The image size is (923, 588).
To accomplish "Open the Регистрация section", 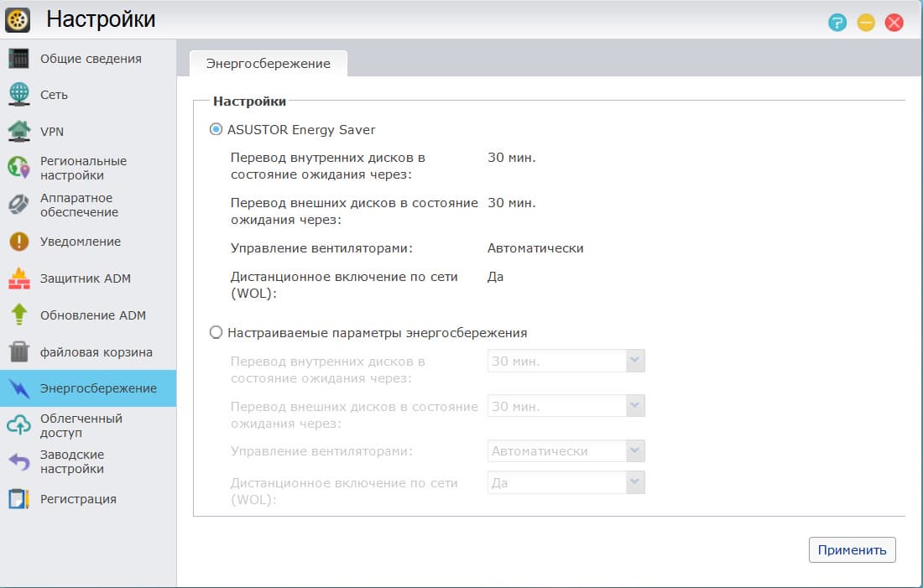I will (x=18, y=497).
